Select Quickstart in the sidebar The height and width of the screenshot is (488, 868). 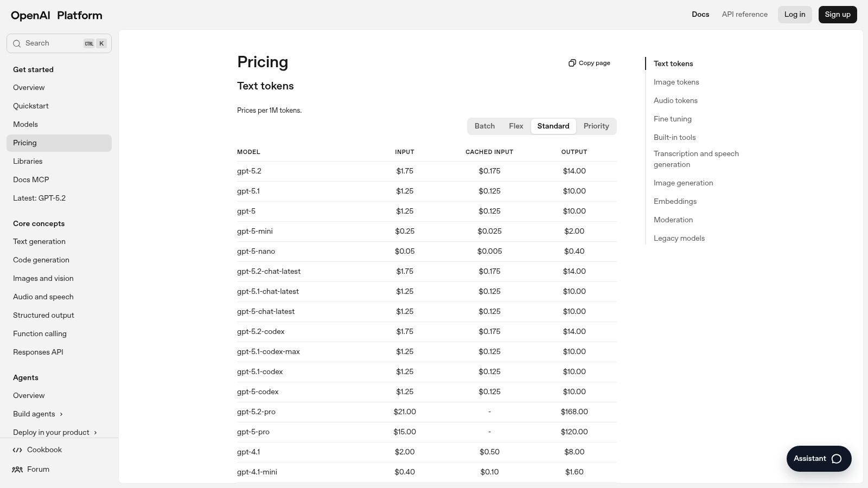[x=31, y=106]
